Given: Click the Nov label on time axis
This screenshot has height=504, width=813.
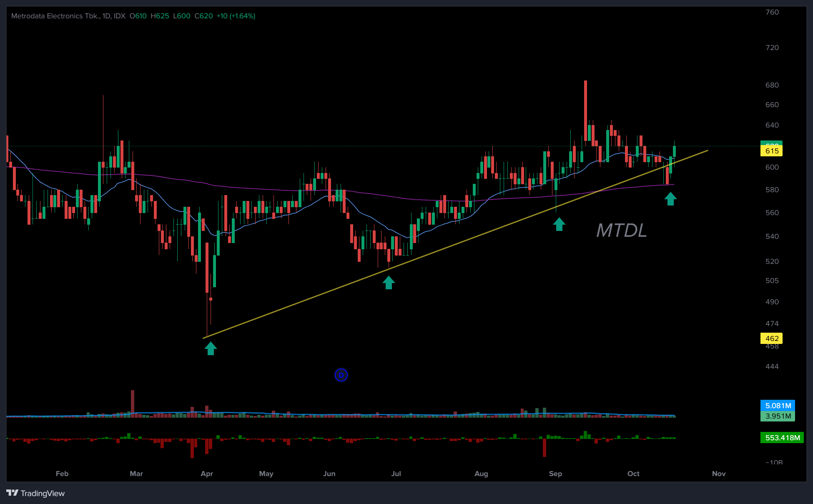Looking at the screenshot, I should point(719,474).
